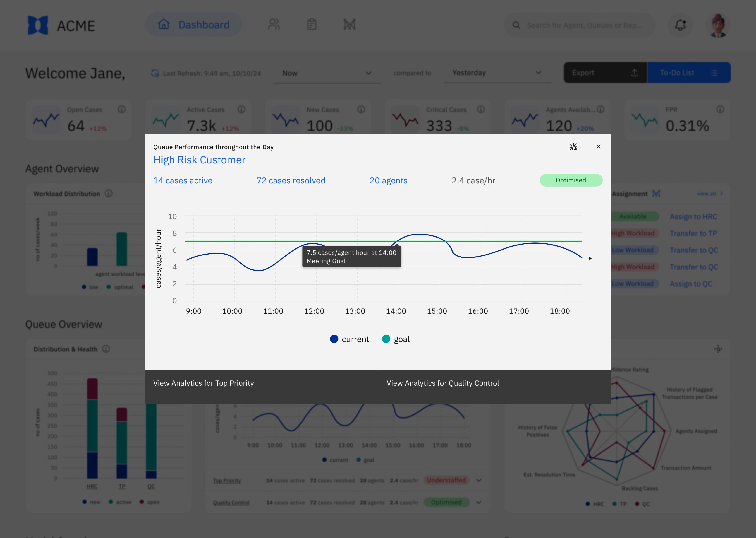Click Assign to HRC link
Viewport: 756px width, 538px height.
[693, 217]
